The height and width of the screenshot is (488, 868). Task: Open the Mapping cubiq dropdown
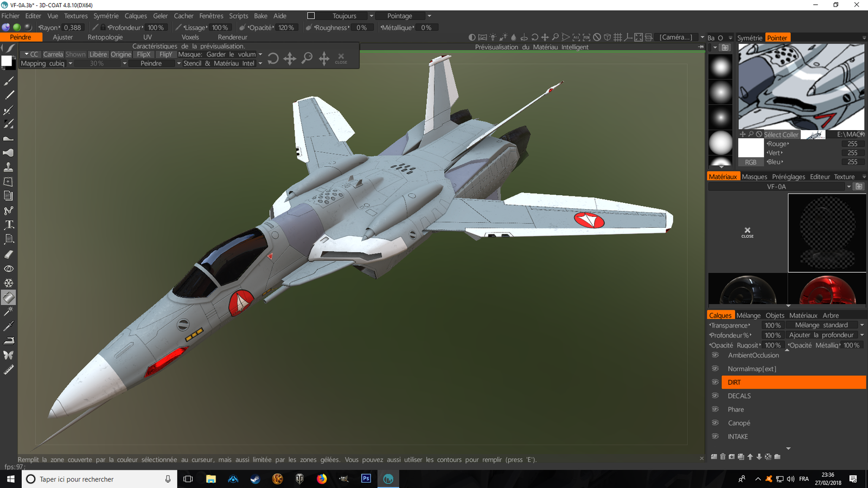click(71, 63)
